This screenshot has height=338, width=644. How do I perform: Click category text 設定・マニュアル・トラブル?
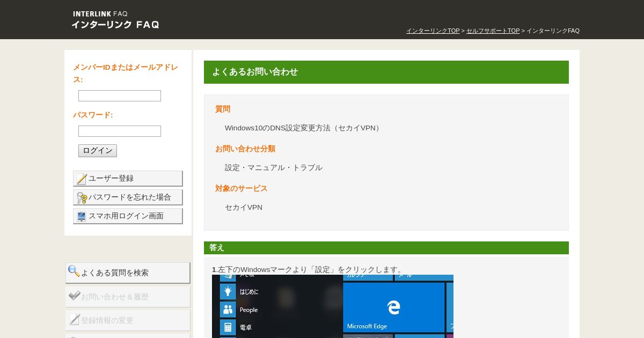coord(274,168)
